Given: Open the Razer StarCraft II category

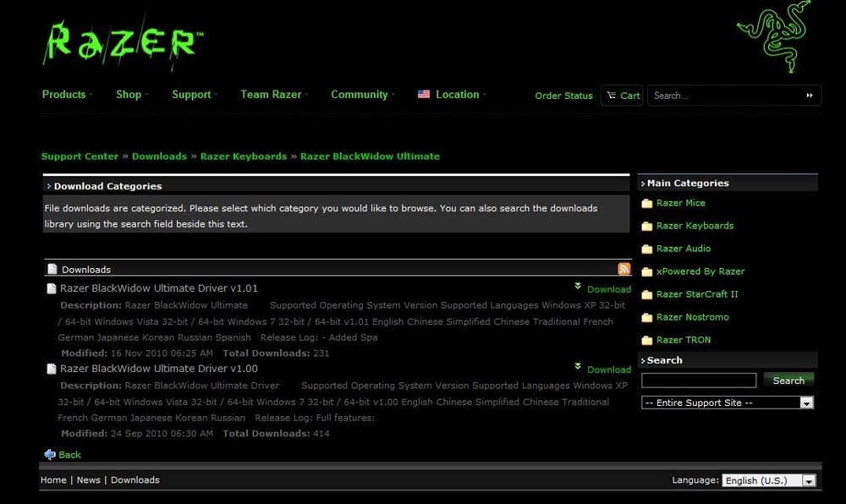Looking at the screenshot, I should 697,294.
